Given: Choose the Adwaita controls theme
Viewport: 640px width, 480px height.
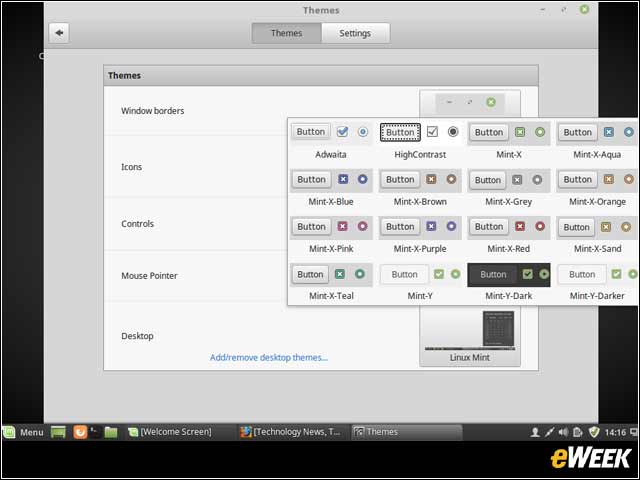Looking at the screenshot, I should pos(331,132).
